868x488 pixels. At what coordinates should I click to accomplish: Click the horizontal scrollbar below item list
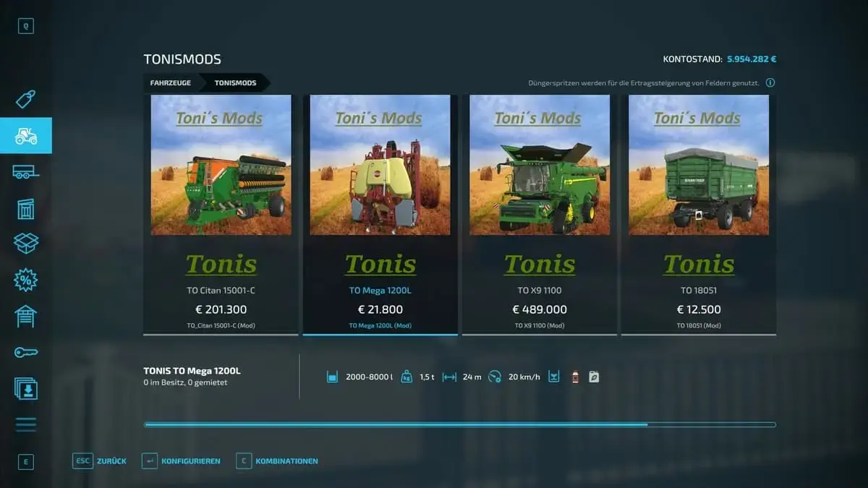point(460,424)
